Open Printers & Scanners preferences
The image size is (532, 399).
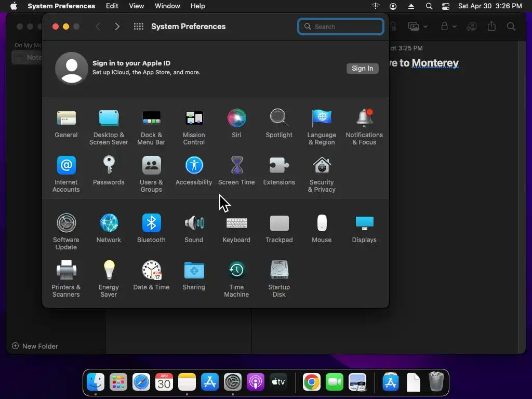(x=66, y=279)
